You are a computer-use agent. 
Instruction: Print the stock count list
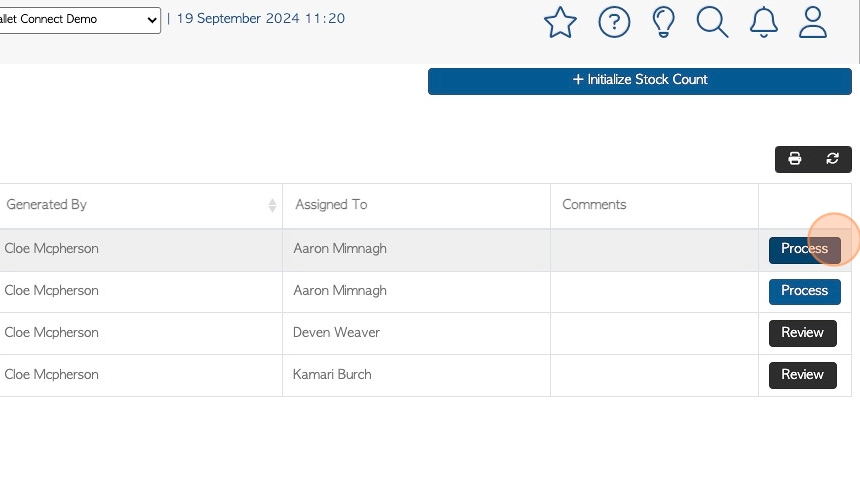tap(794, 159)
